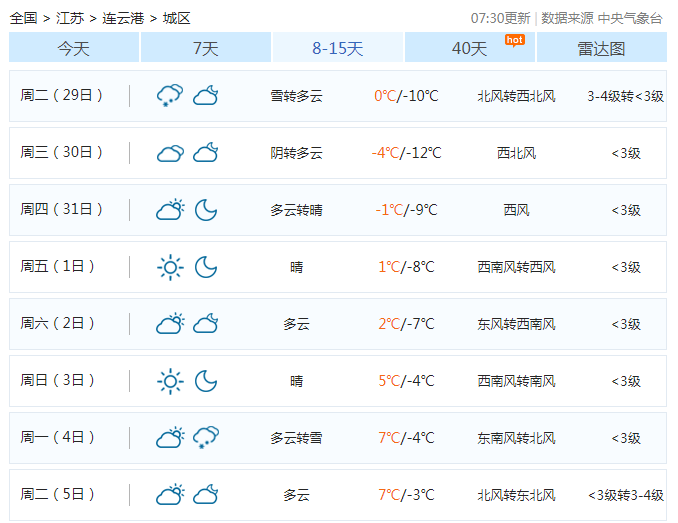
Task: Click the 周三（30日） date label
Action: 61,152
